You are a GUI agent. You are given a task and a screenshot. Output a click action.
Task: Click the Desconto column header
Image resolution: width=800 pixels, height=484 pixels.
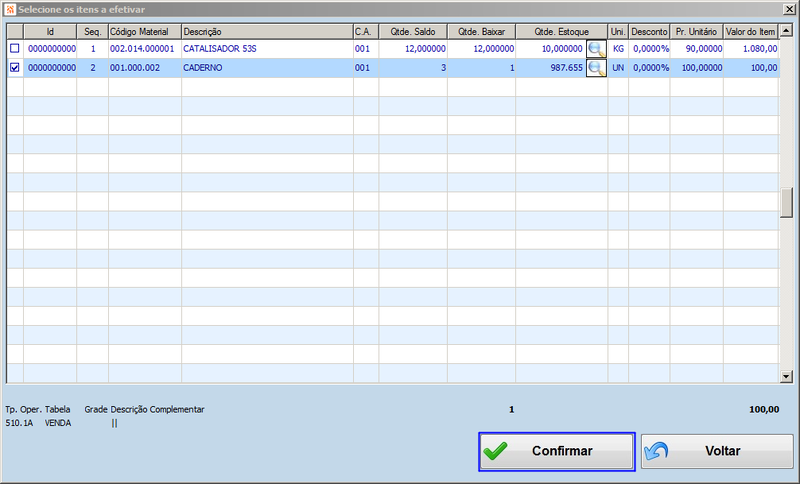[649, 32]
